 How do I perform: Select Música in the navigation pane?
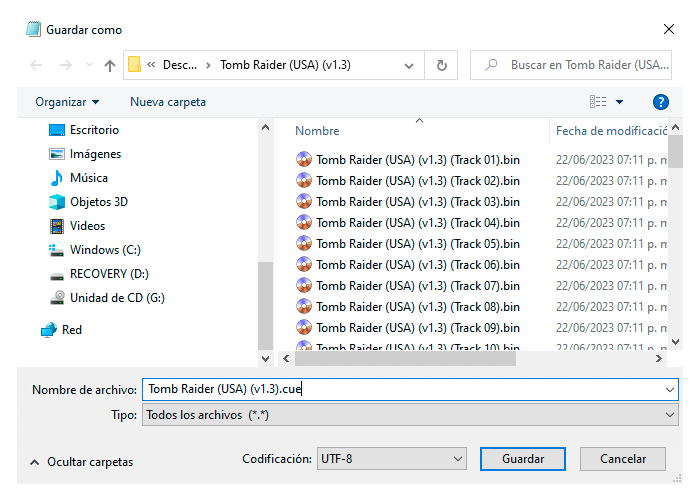[89, 178]
